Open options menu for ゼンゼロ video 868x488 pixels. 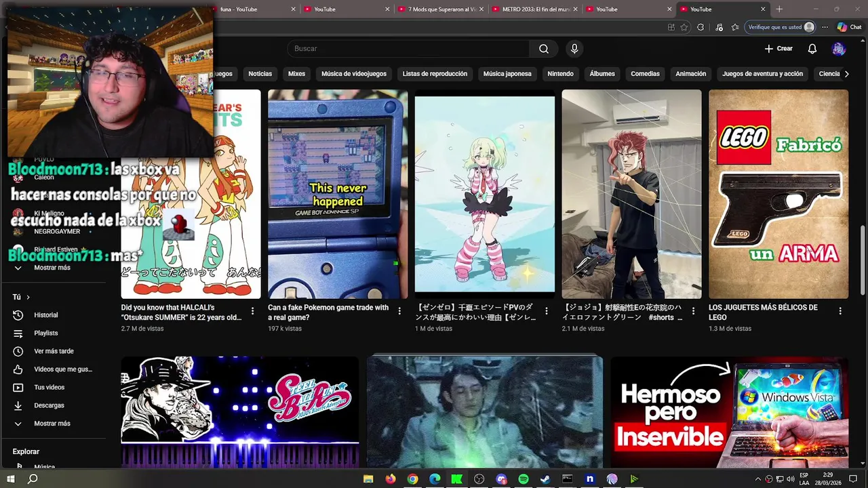coord(547,311)
